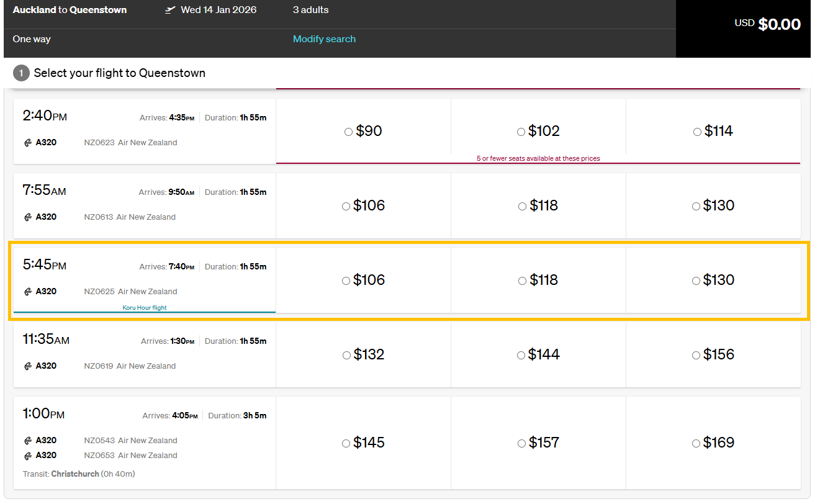Click the Arrives 1:30PM text
Screen dimensions: 820x504
(168, 341)
